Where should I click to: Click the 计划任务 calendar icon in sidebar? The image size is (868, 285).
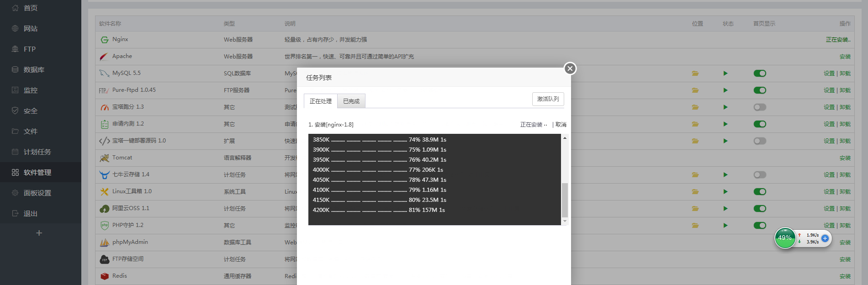[x=15, y=152]
